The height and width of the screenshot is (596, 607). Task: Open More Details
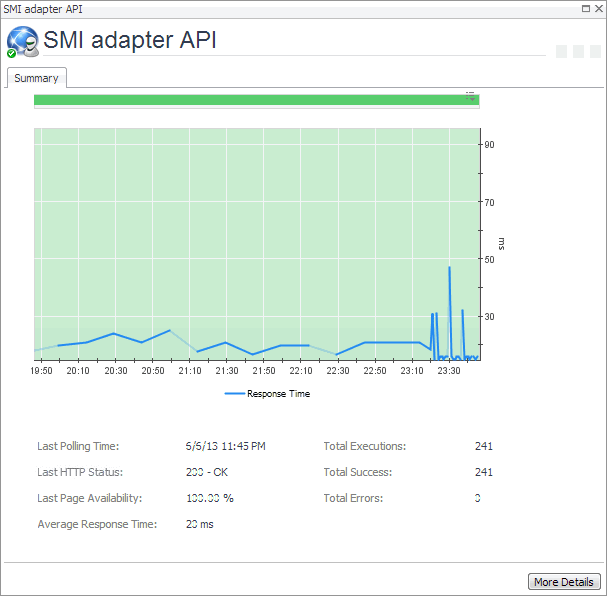[563, 582]
